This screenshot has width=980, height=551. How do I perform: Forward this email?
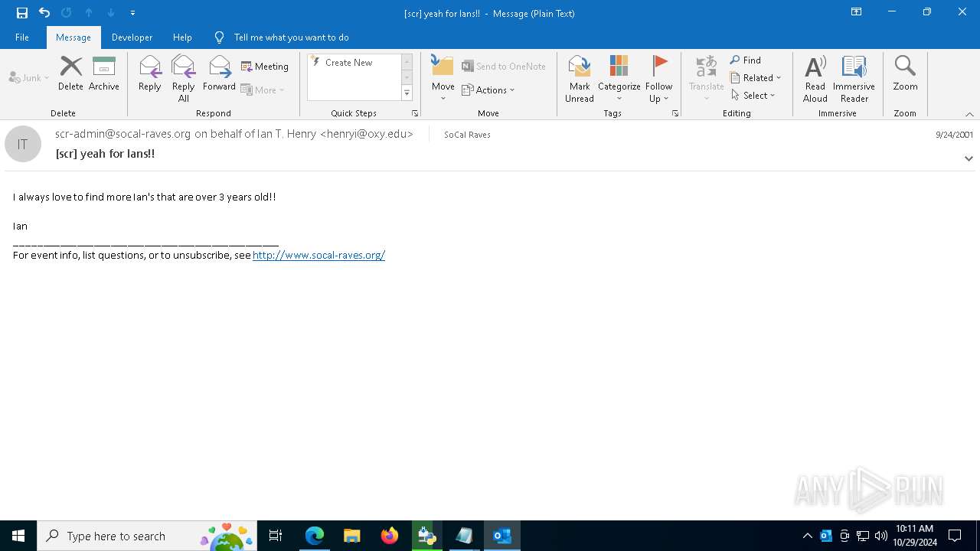click(219, 73)
